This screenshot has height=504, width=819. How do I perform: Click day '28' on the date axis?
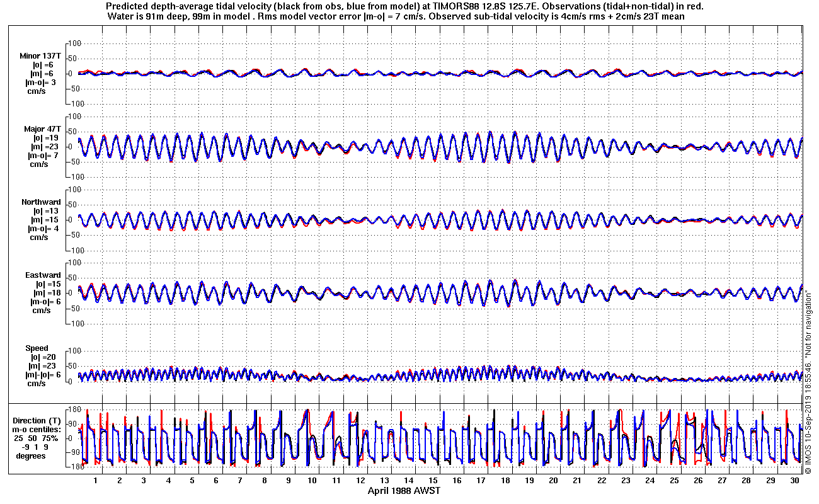[x=746, y=481]
